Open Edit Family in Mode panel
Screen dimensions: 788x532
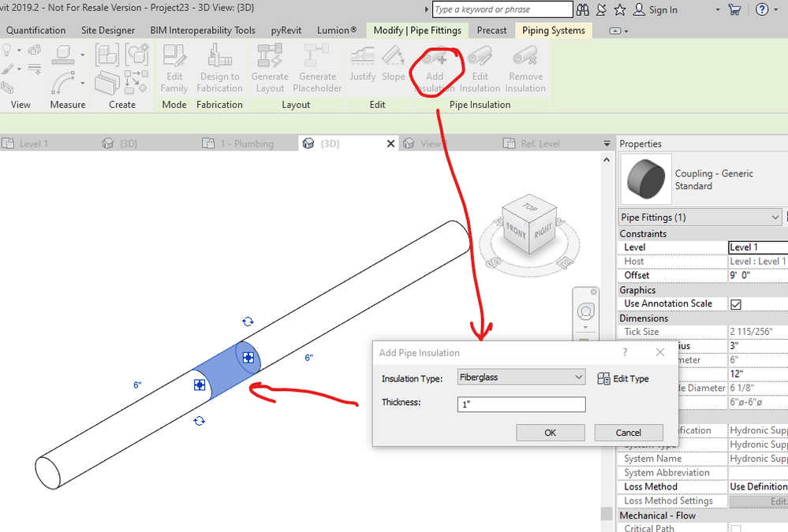click(x=174, y=69)
